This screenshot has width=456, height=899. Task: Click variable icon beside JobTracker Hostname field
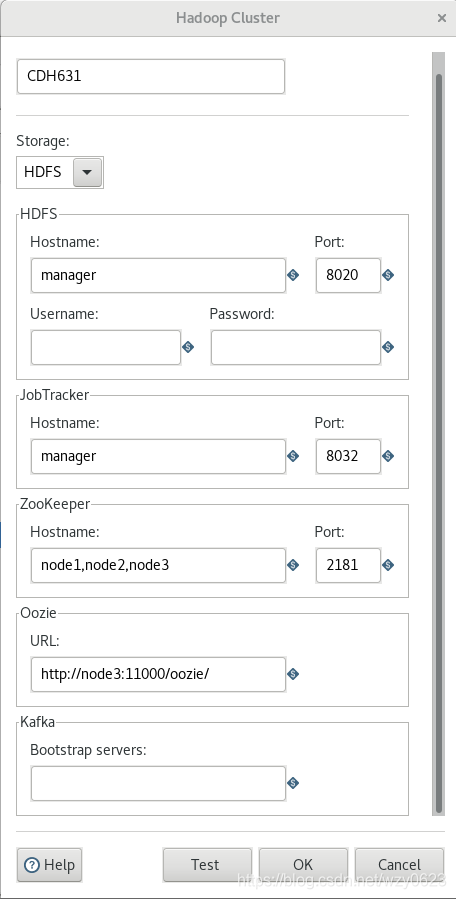pos(293,456)
